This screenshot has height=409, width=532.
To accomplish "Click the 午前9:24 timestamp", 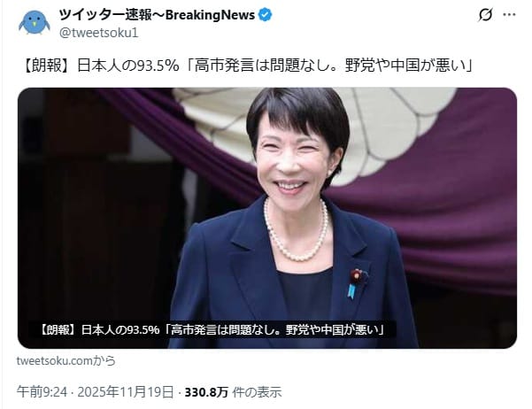I will 42,392.
